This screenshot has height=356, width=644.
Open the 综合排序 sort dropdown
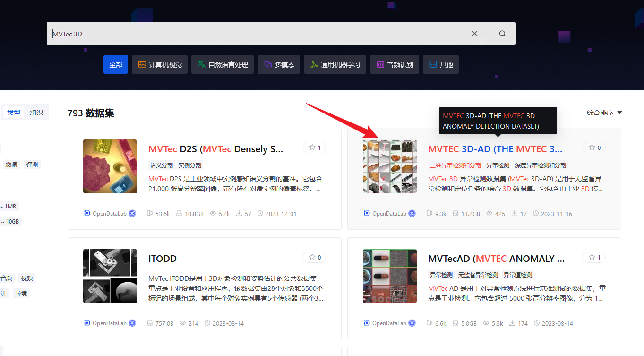[x=604, y=113]
